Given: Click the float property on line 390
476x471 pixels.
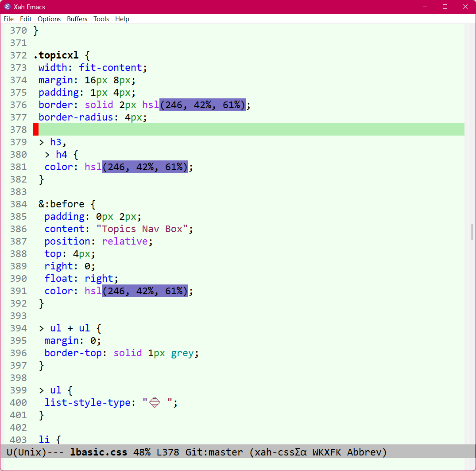Looking at the screenshot, I should (x=58, y=278).
